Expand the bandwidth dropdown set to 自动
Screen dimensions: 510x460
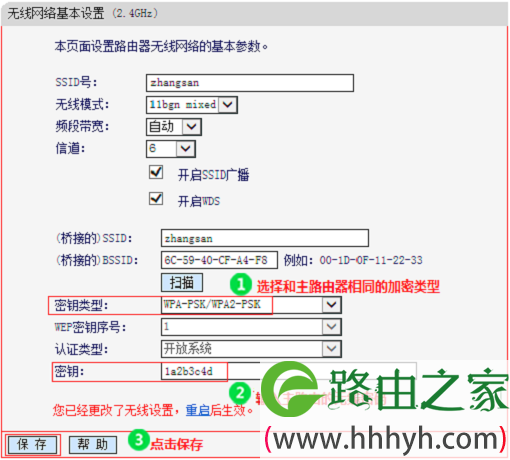point(174,127)
